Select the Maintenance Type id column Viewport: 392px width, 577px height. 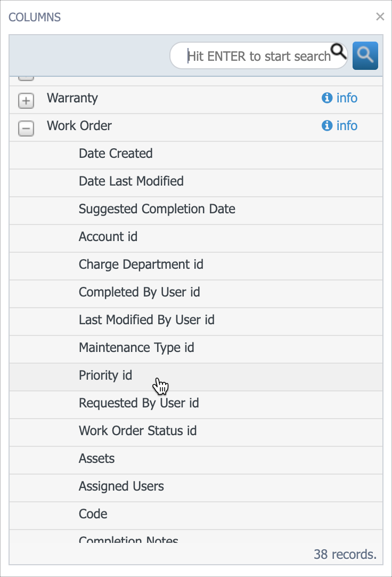[136, 348]
